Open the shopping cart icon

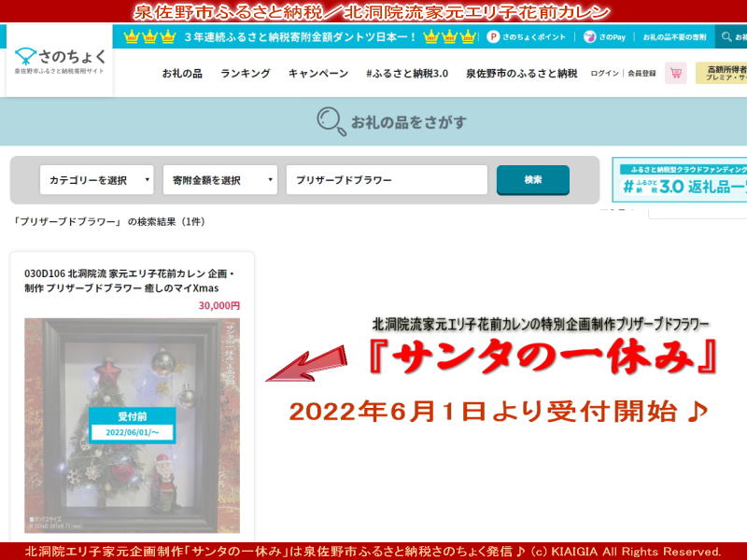[x=675, y=74]
